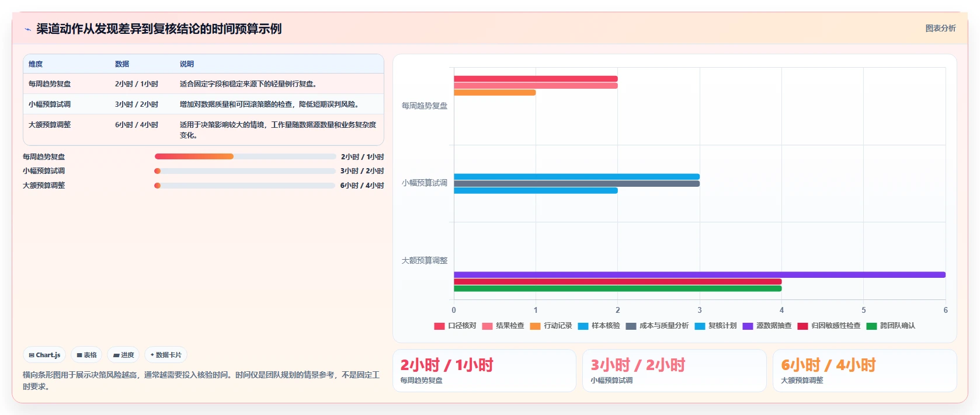Click the 每周趋势复盘 progress bar
This screenshot has height=415, width=980.
[245, 156]
